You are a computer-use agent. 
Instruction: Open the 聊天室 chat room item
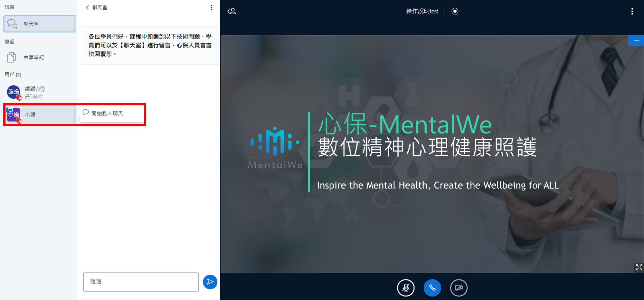39,24
